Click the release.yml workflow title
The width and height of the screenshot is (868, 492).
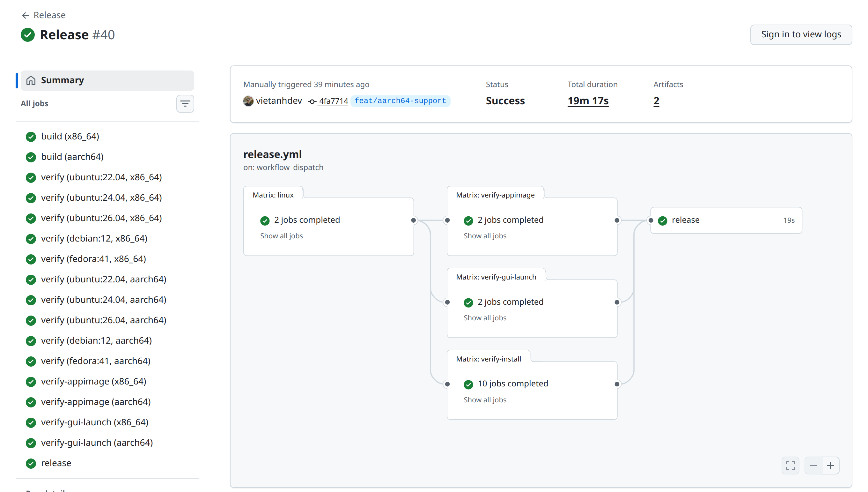coord(272,154)
